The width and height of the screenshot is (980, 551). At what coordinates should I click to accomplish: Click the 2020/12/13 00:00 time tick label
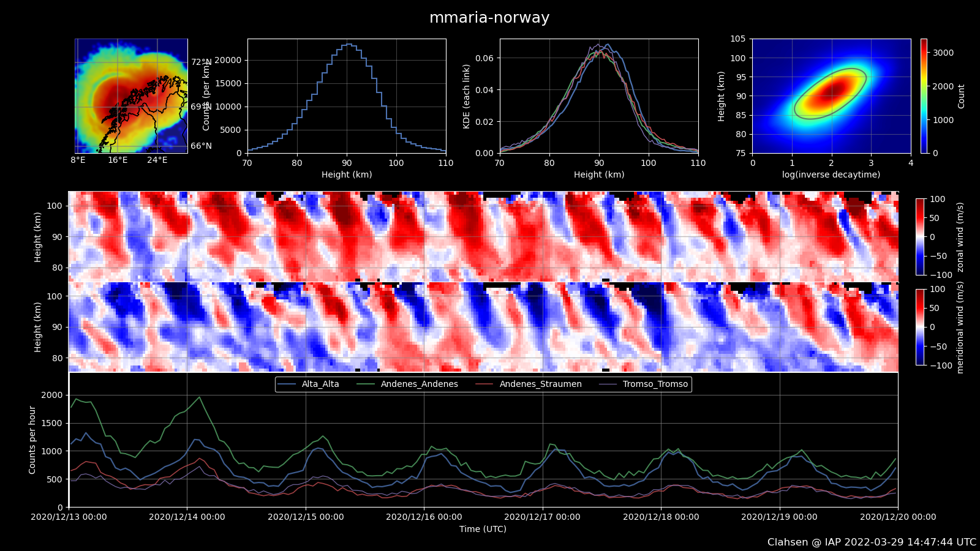point(69,517)
